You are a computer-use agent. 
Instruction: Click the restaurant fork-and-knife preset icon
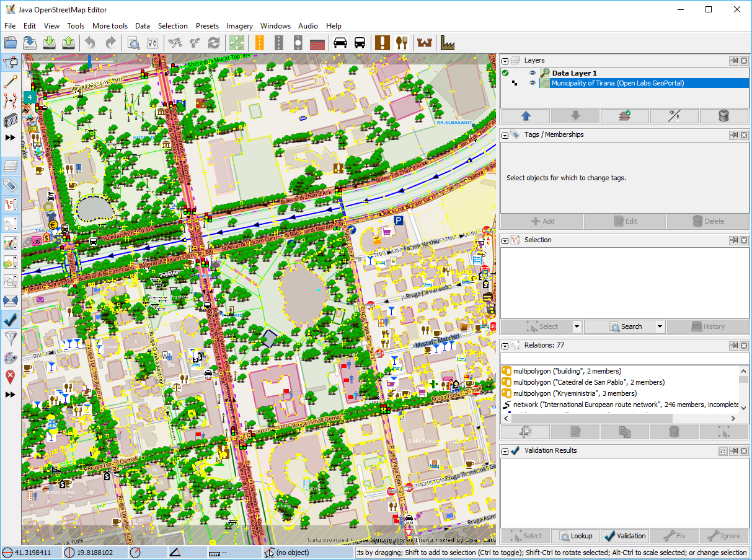402,43
